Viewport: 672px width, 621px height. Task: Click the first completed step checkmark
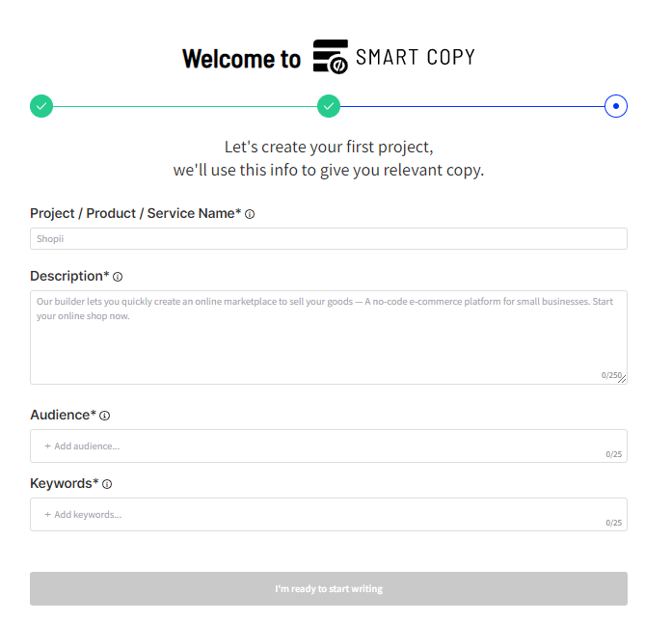click(41, 106)
